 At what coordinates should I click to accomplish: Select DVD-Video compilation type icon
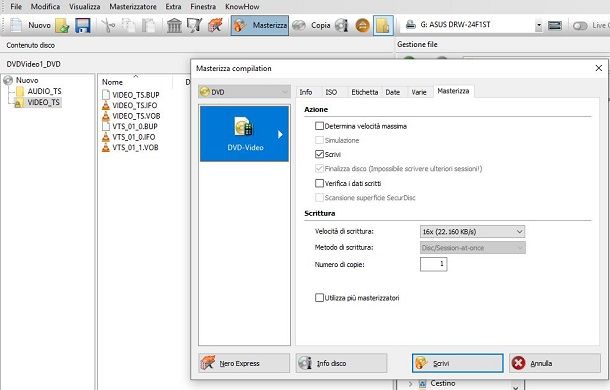coord(244,134)
